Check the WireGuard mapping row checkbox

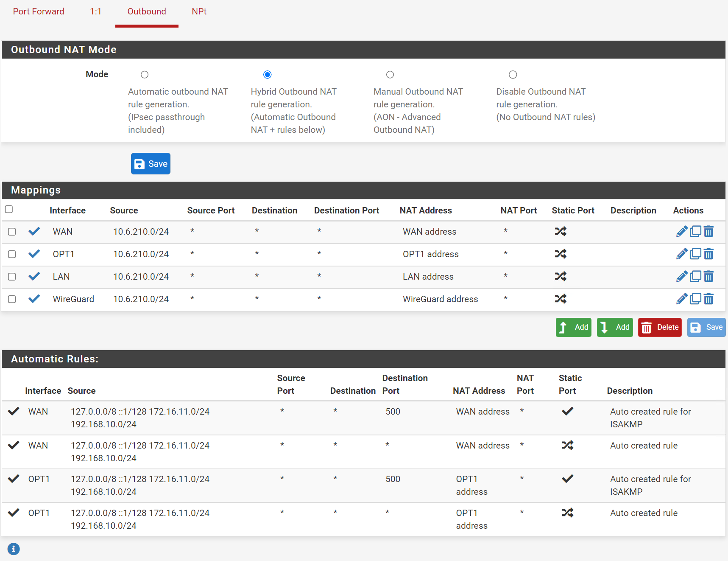click(x=12, y=299)
